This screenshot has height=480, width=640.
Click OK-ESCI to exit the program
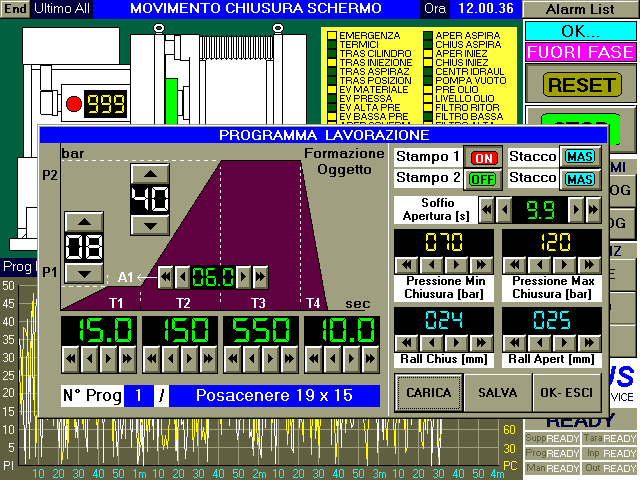point(567,394)
